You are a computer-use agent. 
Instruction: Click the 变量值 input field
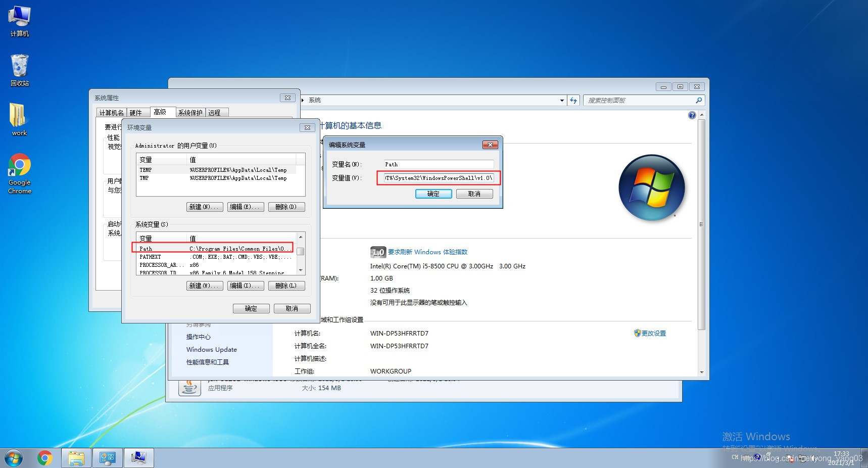[439, 178]
